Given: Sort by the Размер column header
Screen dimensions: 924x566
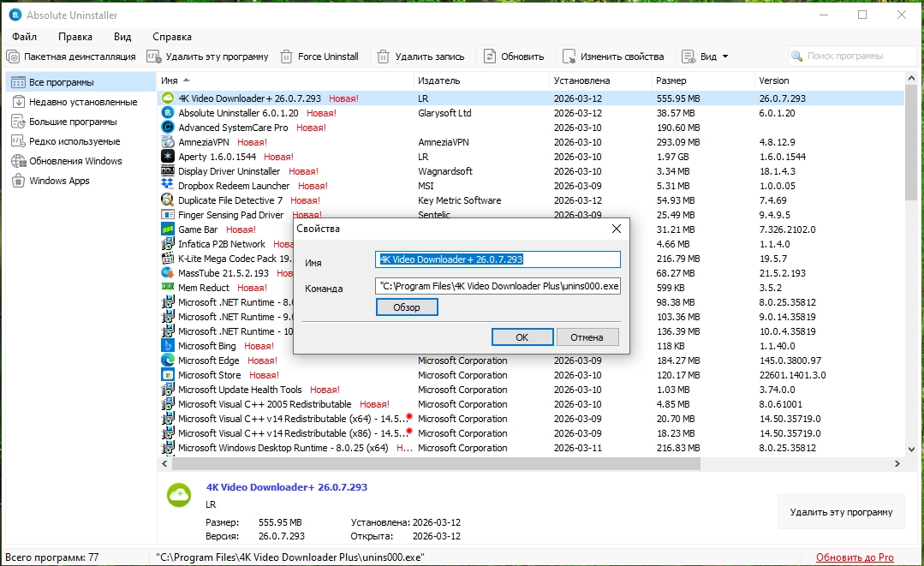Looking at the screenshot, I should (x=703, y=80).
